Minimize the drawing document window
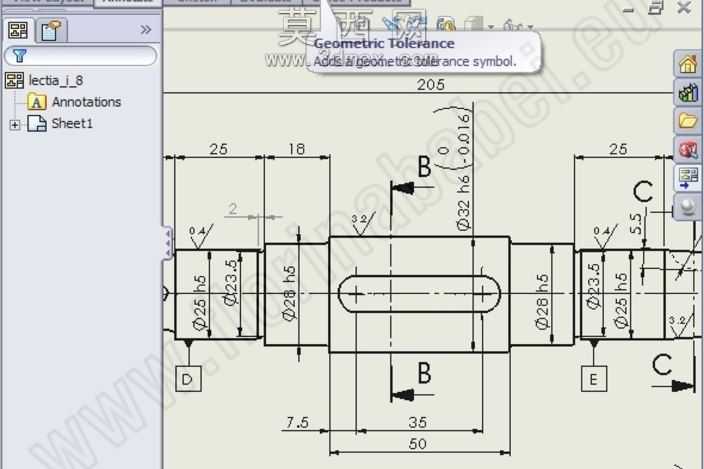Screen dimensions: 704x469 (629, 9)
